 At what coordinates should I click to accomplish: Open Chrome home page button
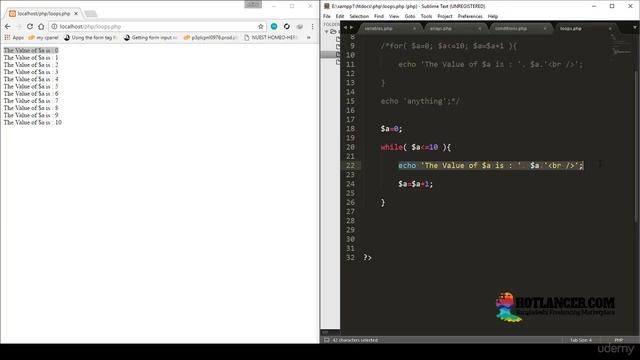coord(41,27)
